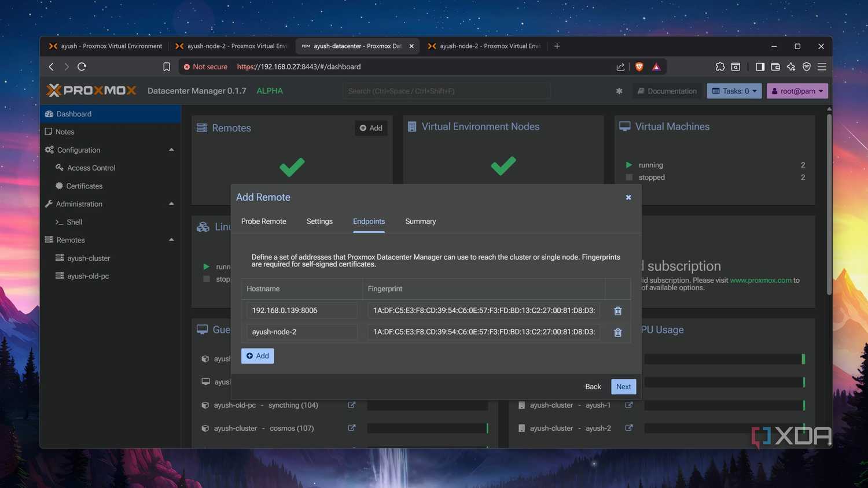
Task: Click the theme settings gear icon
Action: click(x=619, y=91)
